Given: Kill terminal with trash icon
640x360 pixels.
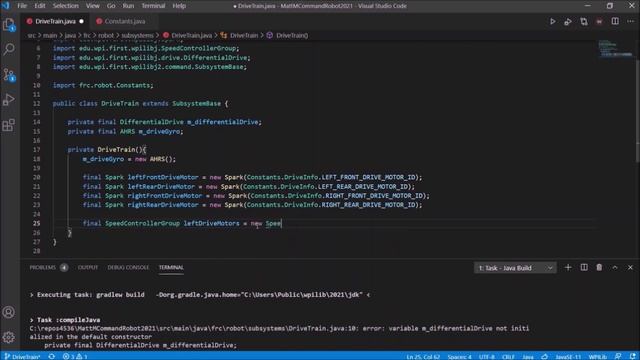Looking at the screenshot, I should (x=599, y=267).
